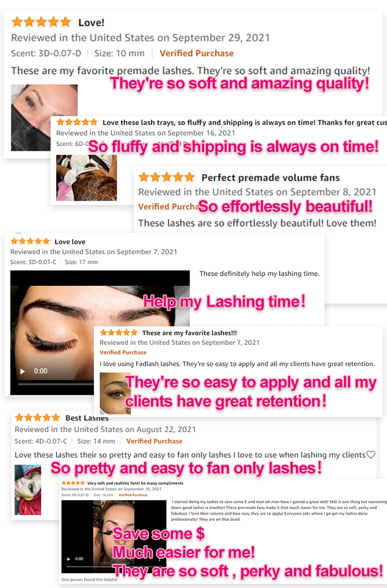The width and height of the screenshot is (387, 588).
Task: Click the Love love video progress bar
Action: pyautogui.click(x=56, y=384)
